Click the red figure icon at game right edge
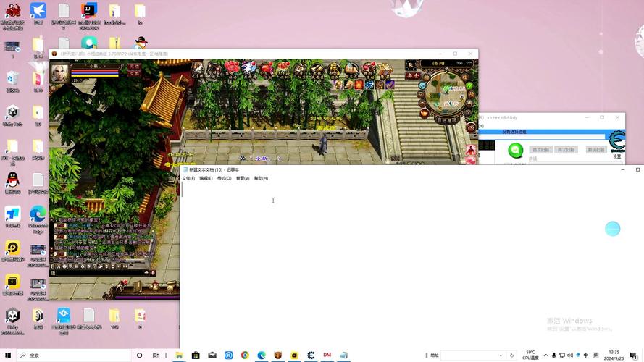Image resolution: width=644 pixels, height=362 pixels. pos(471,150)
